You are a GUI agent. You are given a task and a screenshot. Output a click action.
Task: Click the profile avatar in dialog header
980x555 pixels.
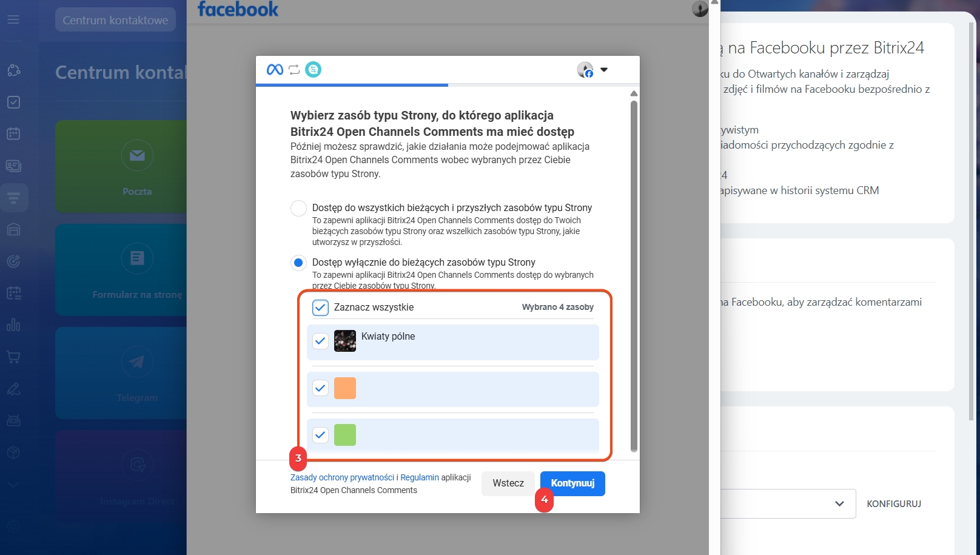point(585,70)
